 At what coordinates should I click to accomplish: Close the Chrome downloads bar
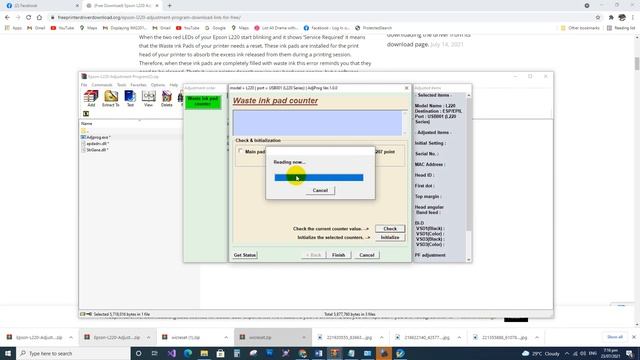[634, 337]
